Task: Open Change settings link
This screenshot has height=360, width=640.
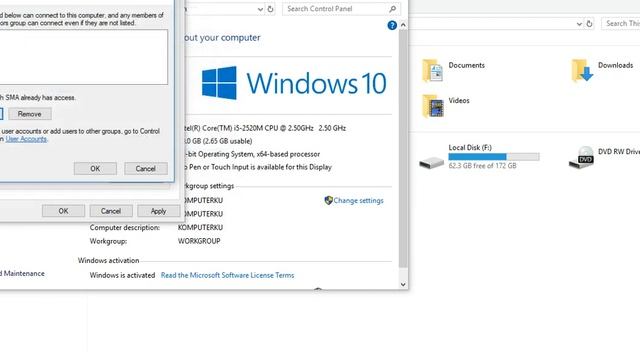Action: [358, 200]
